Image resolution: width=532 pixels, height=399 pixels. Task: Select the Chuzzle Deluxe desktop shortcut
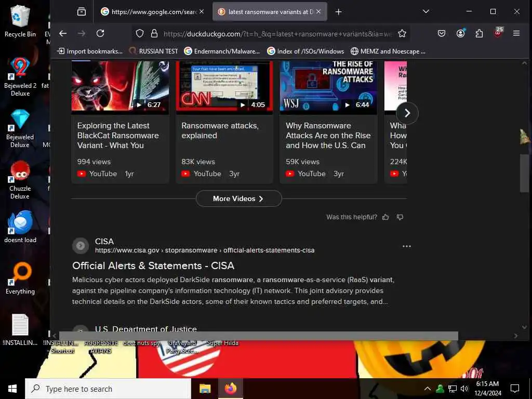20,180
